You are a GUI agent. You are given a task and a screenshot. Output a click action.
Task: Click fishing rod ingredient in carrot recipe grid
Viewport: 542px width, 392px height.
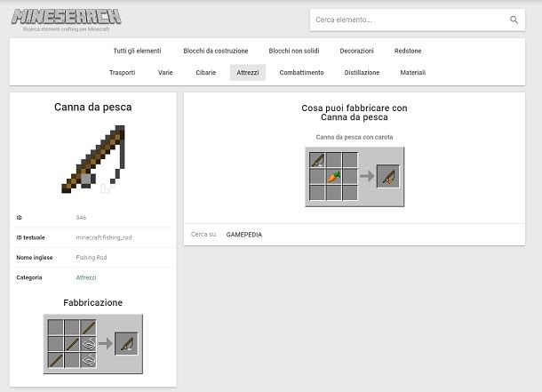point(317,160)
